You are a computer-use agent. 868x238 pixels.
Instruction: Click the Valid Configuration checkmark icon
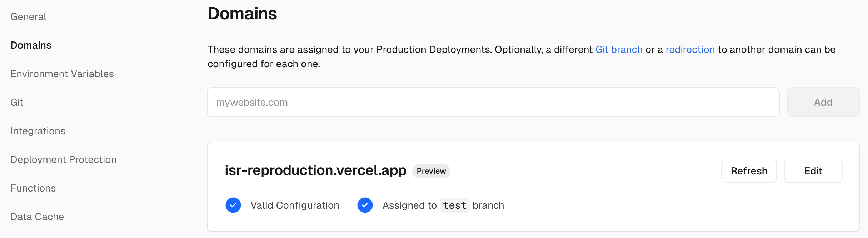233,205
